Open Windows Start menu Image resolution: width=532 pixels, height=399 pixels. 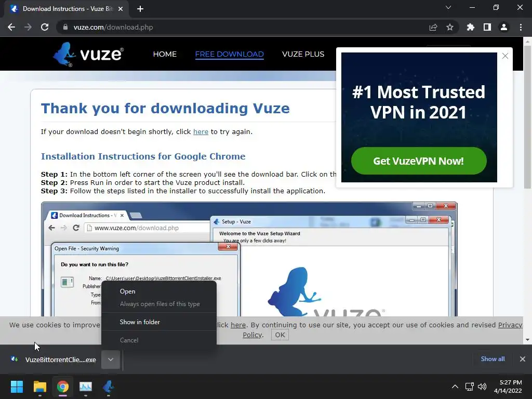[x=17, y=387]
